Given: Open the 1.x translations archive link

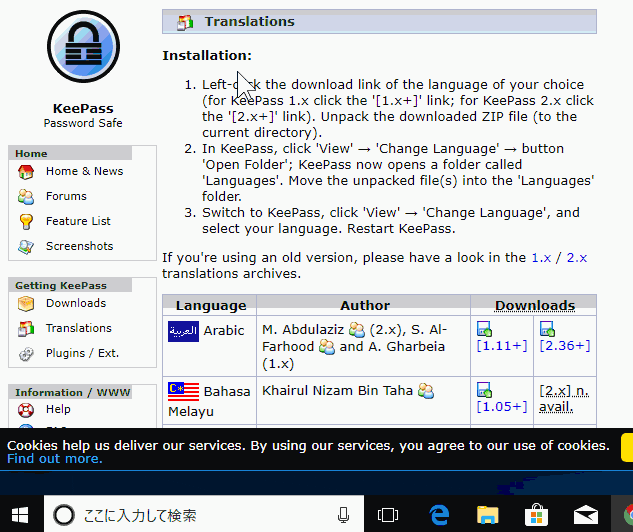Looking at the screenshot, I should click(541, 258).
